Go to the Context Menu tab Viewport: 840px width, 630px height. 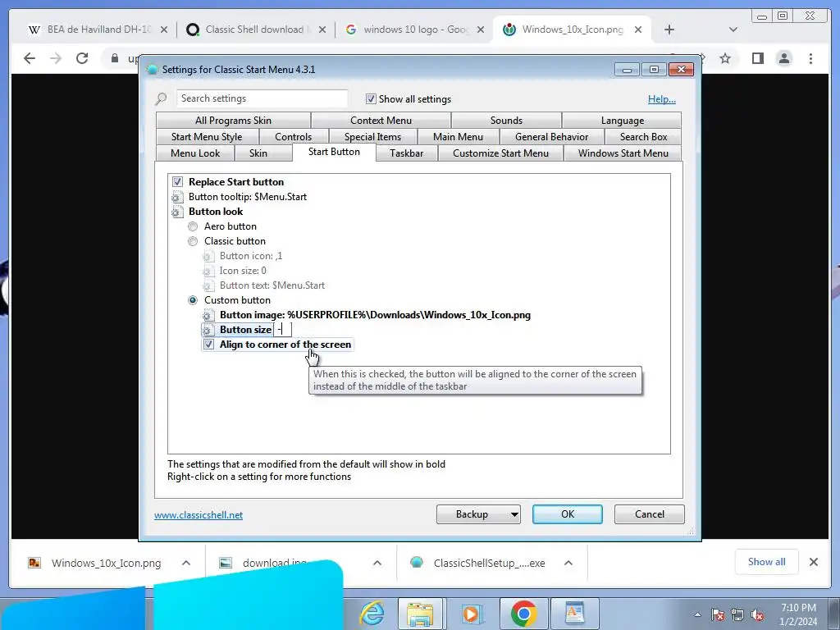click(x=381, y=121)
